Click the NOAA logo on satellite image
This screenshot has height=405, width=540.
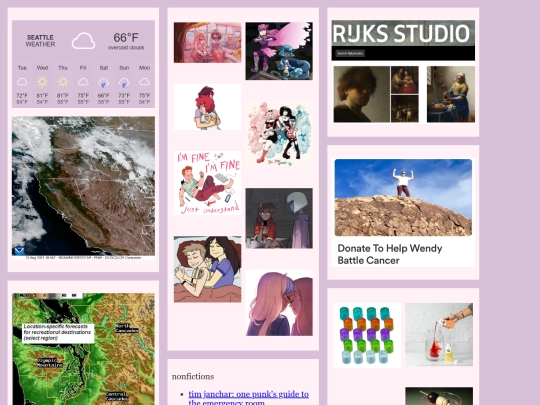[20, 250]
